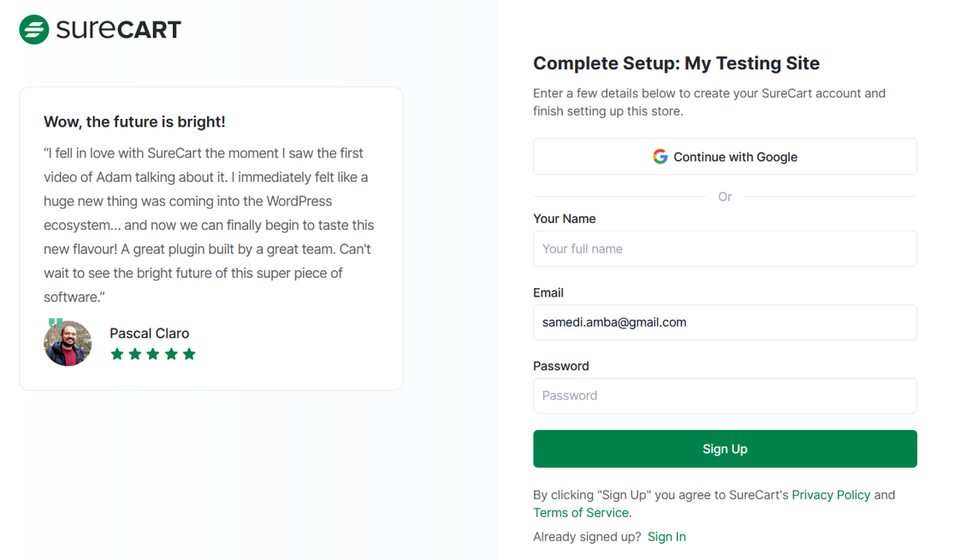The height and width of the screenshot is (560, 959).
Task: Click the third green rating star
Action: click(153, 354)
